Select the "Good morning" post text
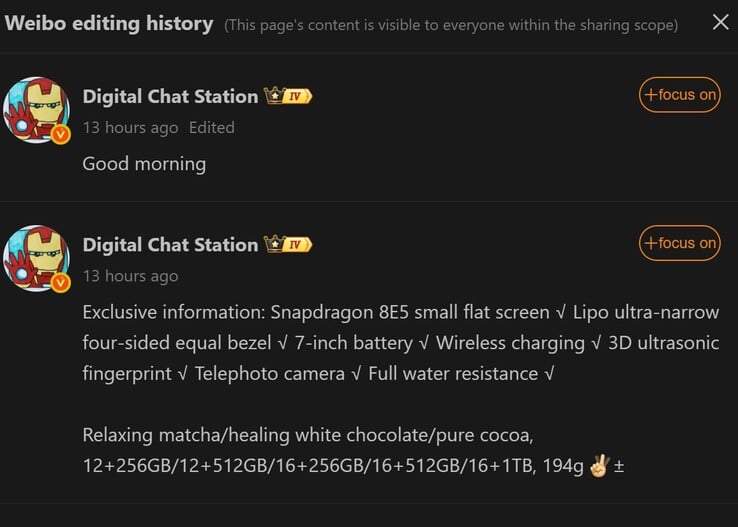Image resolution: width=738 pixels, height=527 pixels. pos(144,163)
